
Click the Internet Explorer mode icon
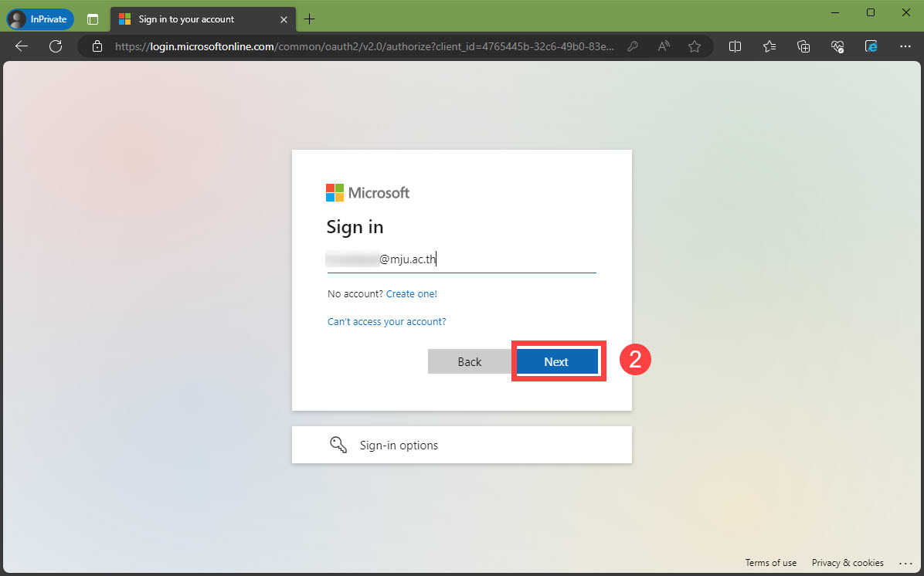(x=871, y=46)
